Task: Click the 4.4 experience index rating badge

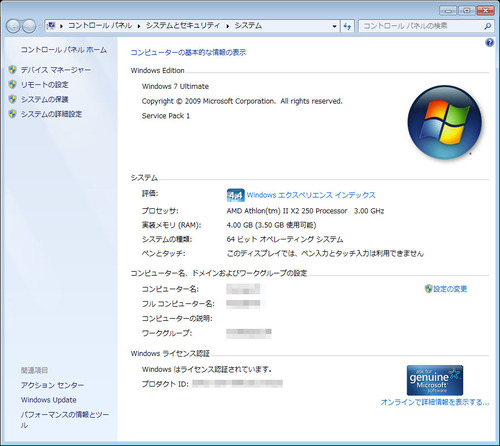Action: (x=235, y=195)
